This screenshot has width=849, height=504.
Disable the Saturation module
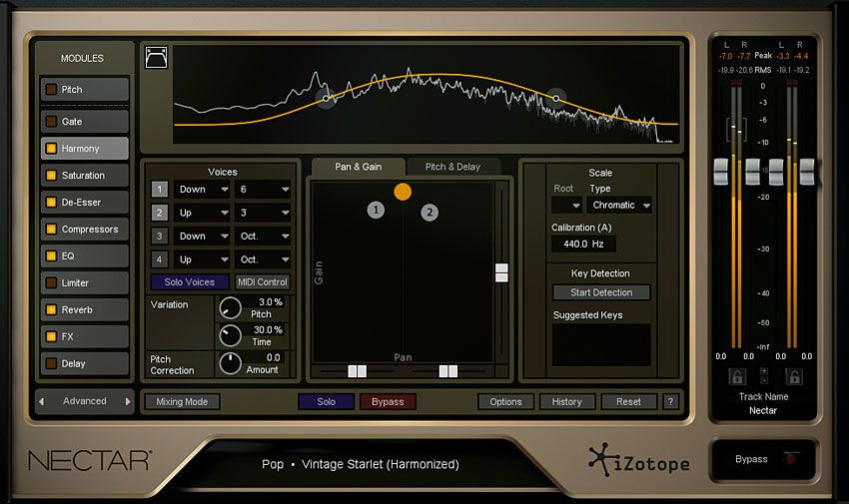click(51, 176)
